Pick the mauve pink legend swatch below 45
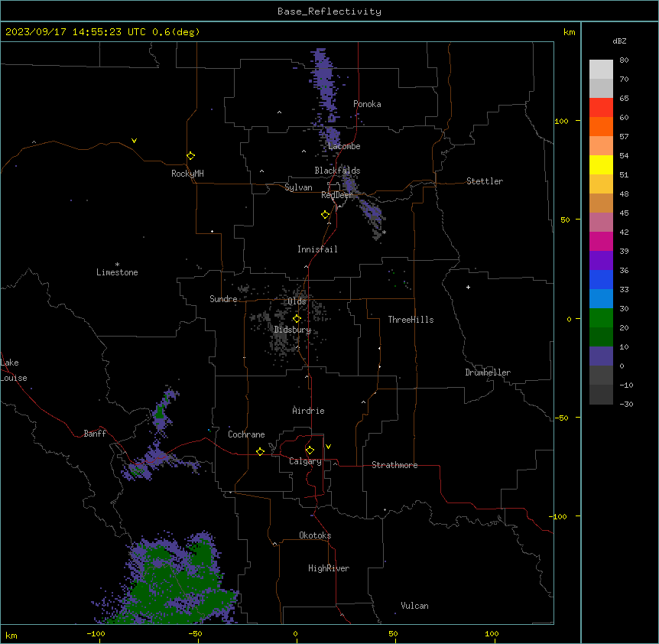The image size is (659, 644). pos(601,223)
